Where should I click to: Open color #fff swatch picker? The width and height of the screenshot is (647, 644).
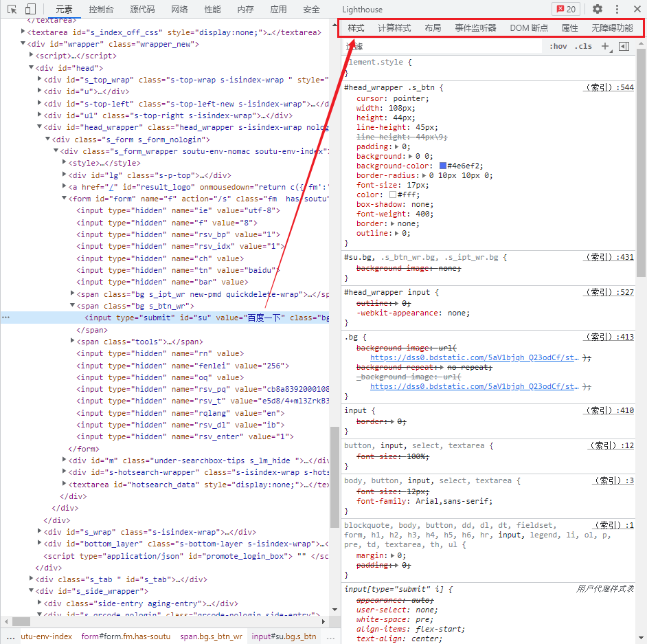pyautogui.click(x=393, y=195)
